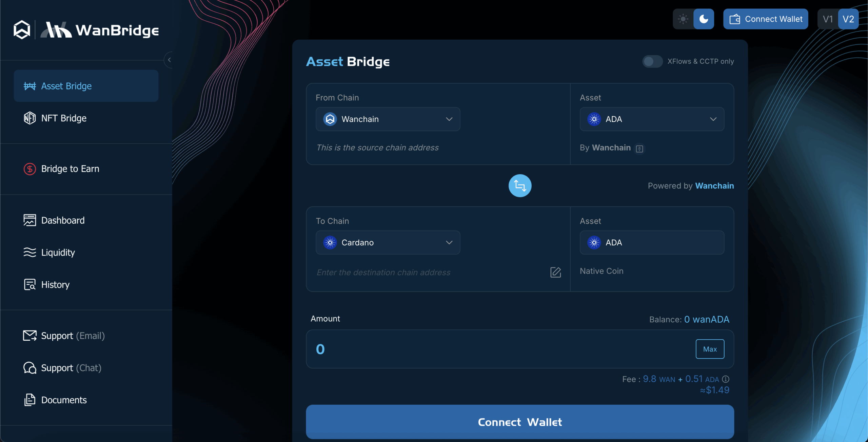Click the Bridge to Earn dollar icon
This screenshot has width=868, height=442.
click(x=29, y=169)
